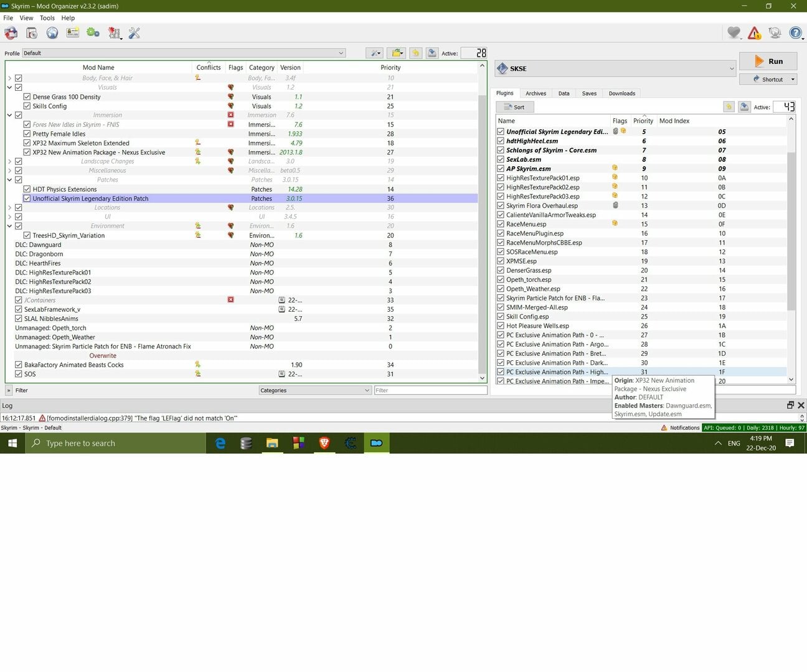Restore plugin list backup icon
Viewport: 807px width, 672px height.
[729, 107]
